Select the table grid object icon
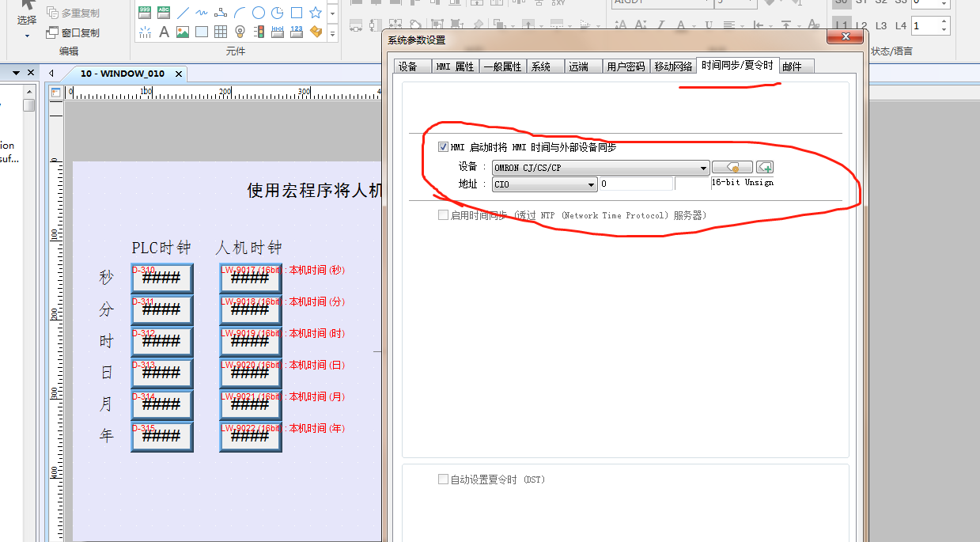Screen dimensions: 980x542 coord(221,32)
